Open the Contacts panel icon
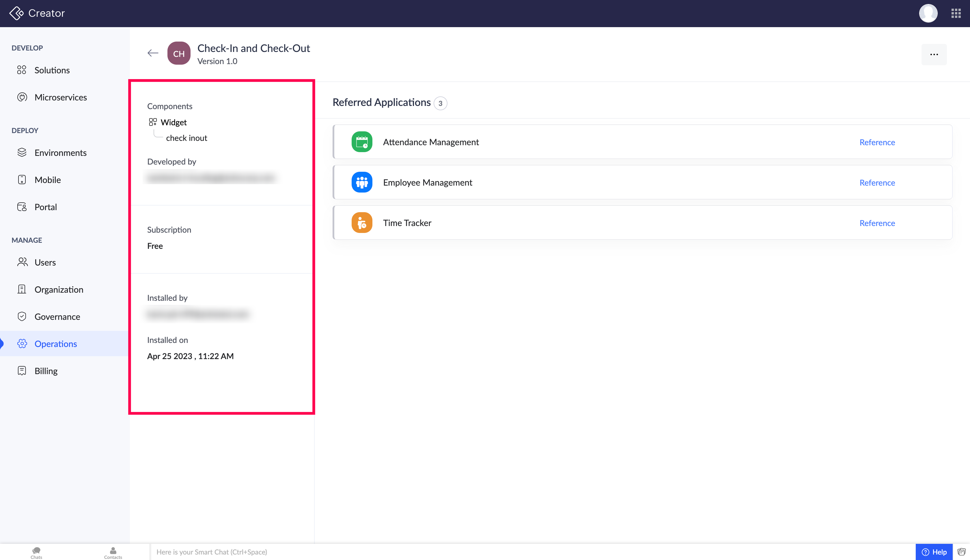This screenshot has height=560, width=970. pyautogui.click(x=113, y=552)
